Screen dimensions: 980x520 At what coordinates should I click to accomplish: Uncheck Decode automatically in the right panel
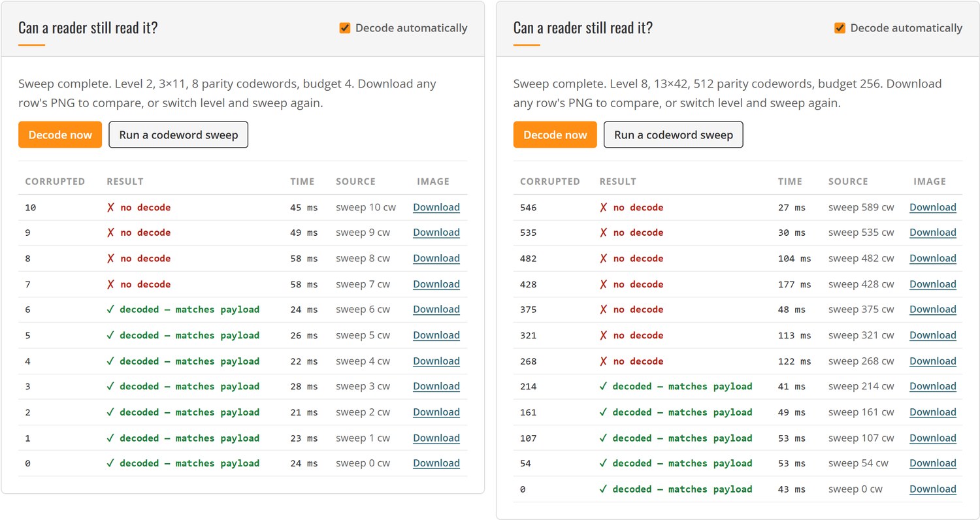[840, 28]
